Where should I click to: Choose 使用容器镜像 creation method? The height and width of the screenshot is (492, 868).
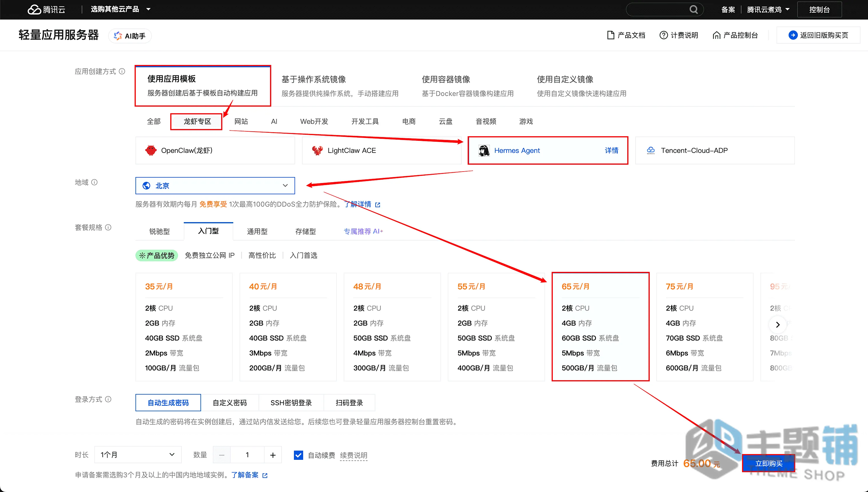pyautogui.click(x=468, y=86)
